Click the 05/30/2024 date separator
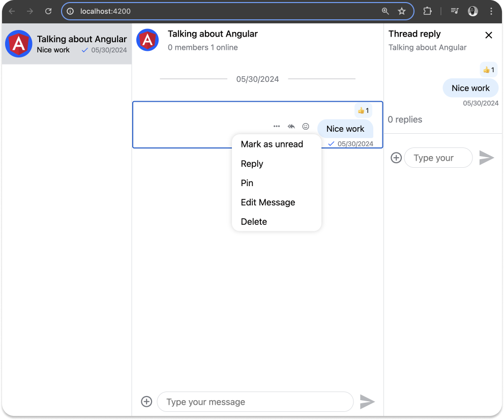This screenshot has width=504, height=420. tap(257, 79)
